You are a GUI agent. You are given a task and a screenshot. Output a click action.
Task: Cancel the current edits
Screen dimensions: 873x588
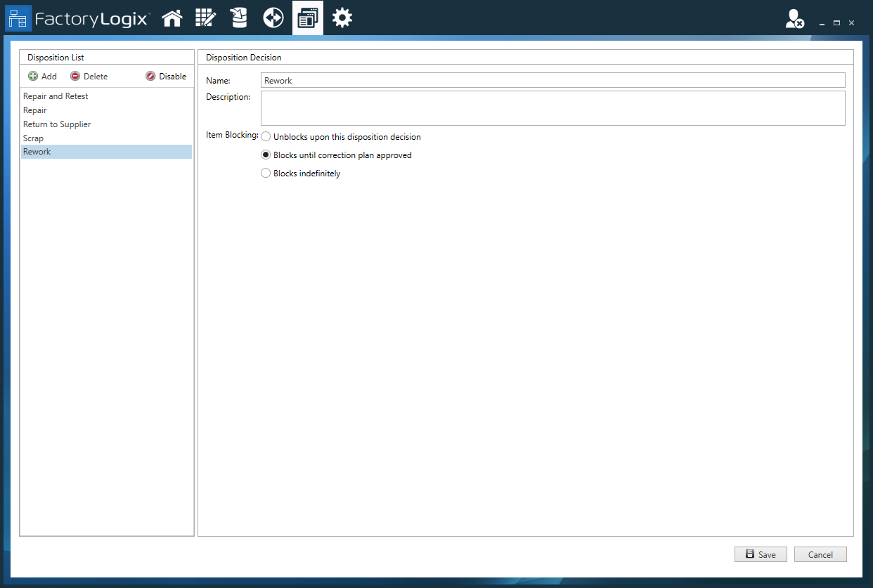point(820,554)
